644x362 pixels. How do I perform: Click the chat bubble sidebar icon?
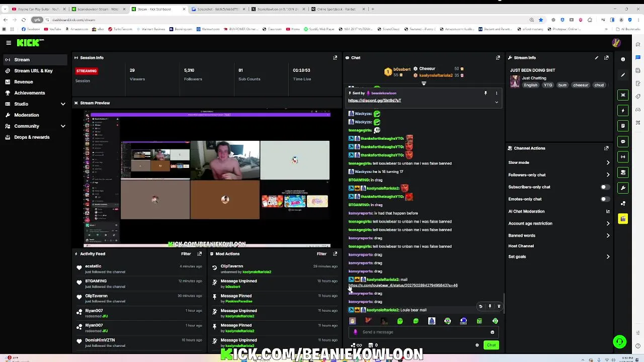pyautogui.click(x=623, y=142)
